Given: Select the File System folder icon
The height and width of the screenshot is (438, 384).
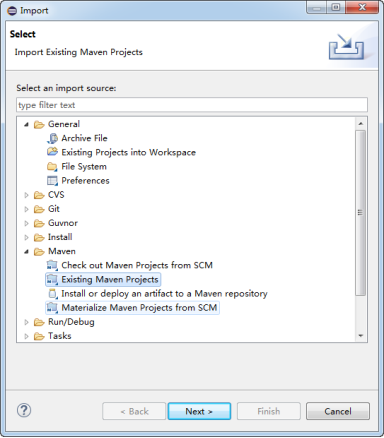Looking at the screenshot, I should tap(52, 166).
